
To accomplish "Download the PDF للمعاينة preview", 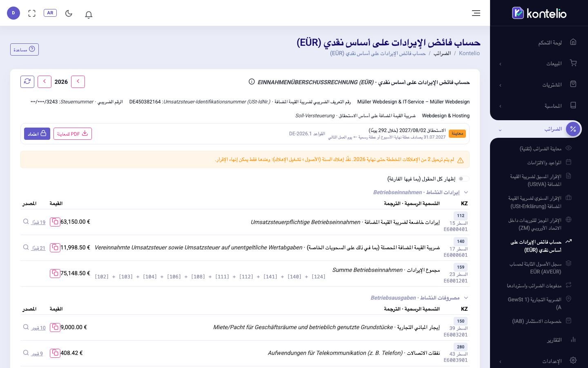I will click(73, 134).
